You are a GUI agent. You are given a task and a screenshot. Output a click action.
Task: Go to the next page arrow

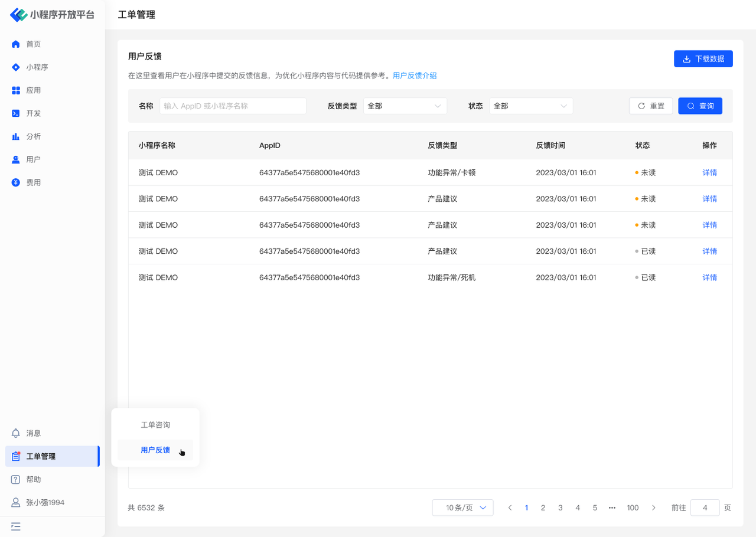(653, 507)
